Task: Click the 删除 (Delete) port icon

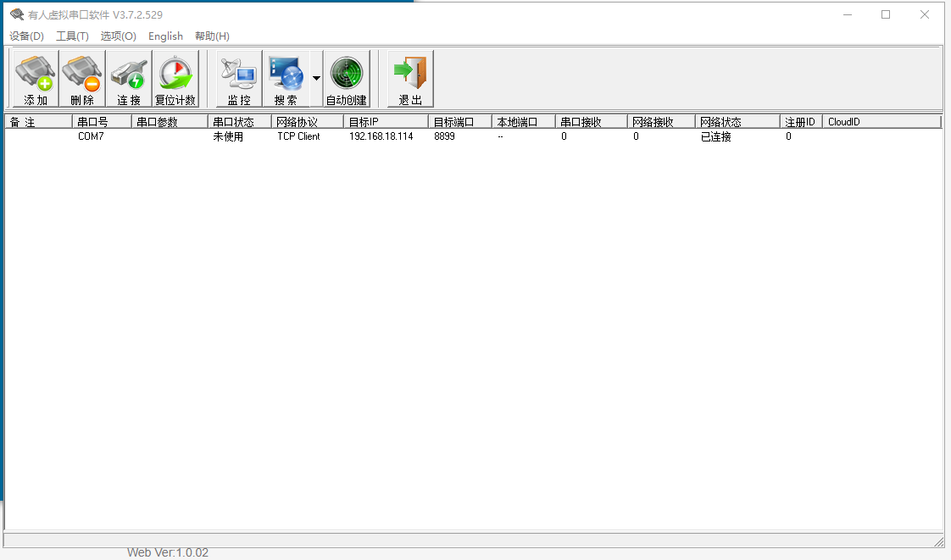Action: (82, 78)
